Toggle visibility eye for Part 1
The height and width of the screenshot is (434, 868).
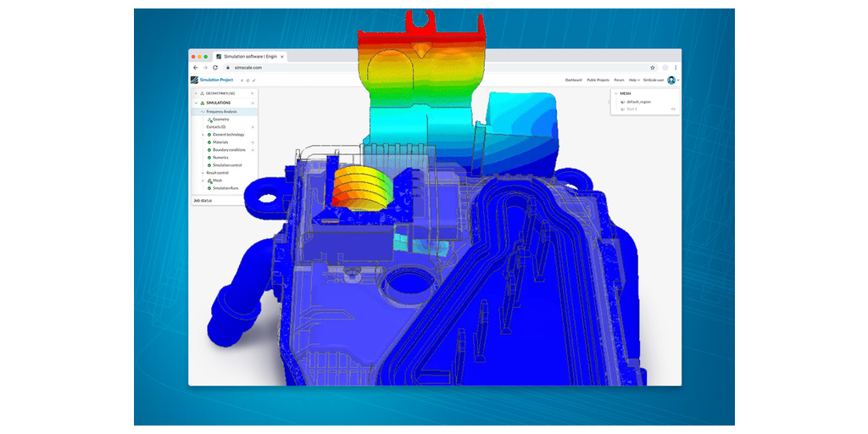(673, 108)
